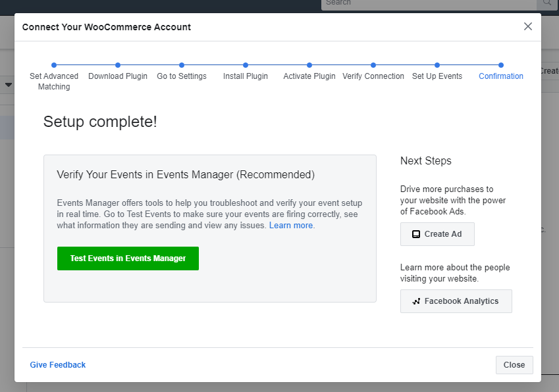559x392 pixels.
Task: Click the Download Plugin step dot
Action: tap(118, 65)
